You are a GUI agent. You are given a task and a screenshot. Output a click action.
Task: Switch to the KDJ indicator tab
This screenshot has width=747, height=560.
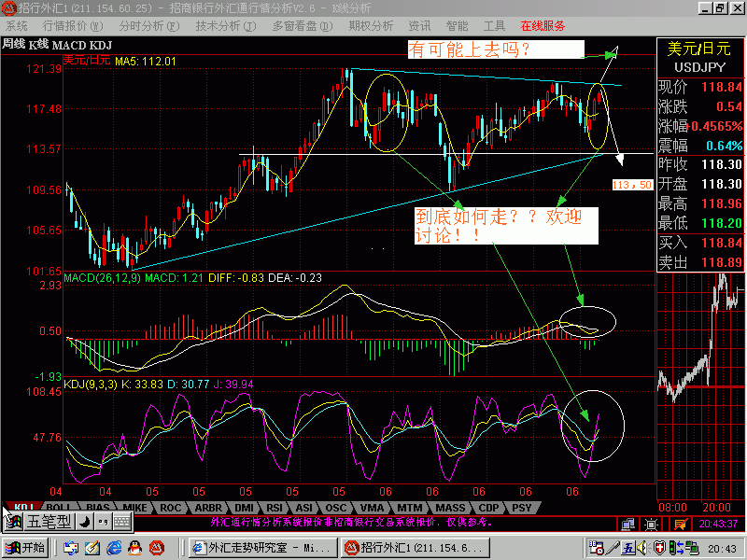[22, 508]
